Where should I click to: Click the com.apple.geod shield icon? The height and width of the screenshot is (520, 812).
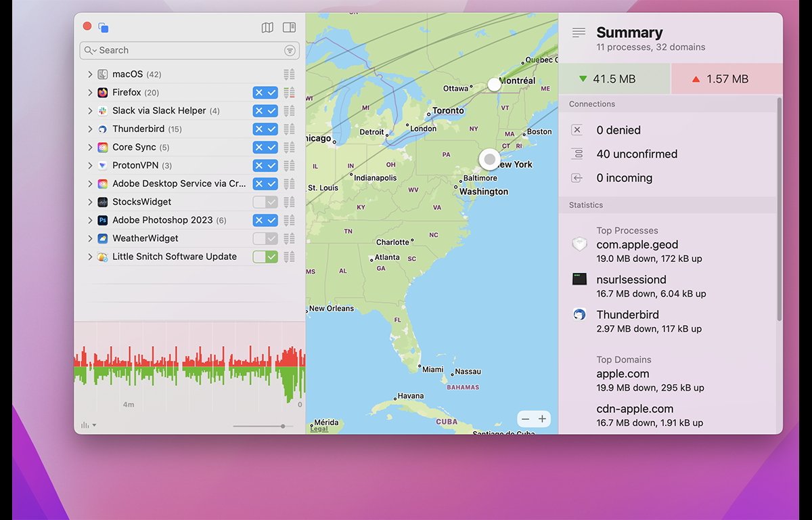[x=579, y=245]
